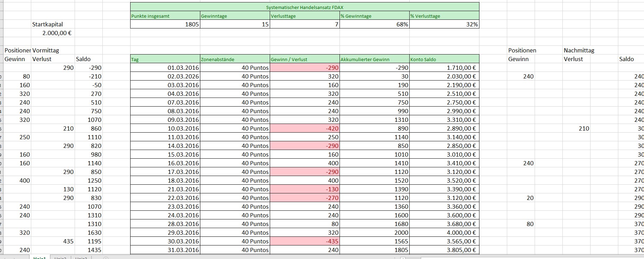The height and width of the screenshot is (259, 644).
Task: Click the Gewinntage value cell showing 15
Action: (235, 24)
